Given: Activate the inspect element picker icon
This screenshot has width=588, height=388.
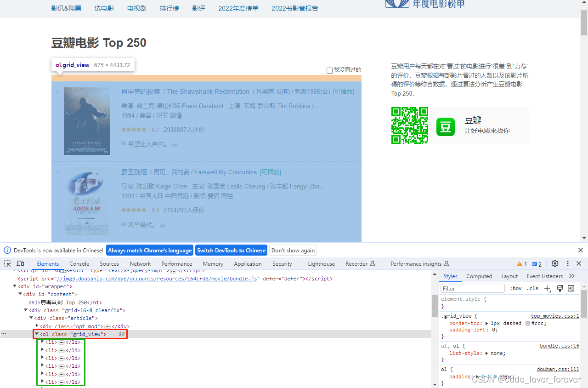Looking at the screenshot, I should click(8, 263).
